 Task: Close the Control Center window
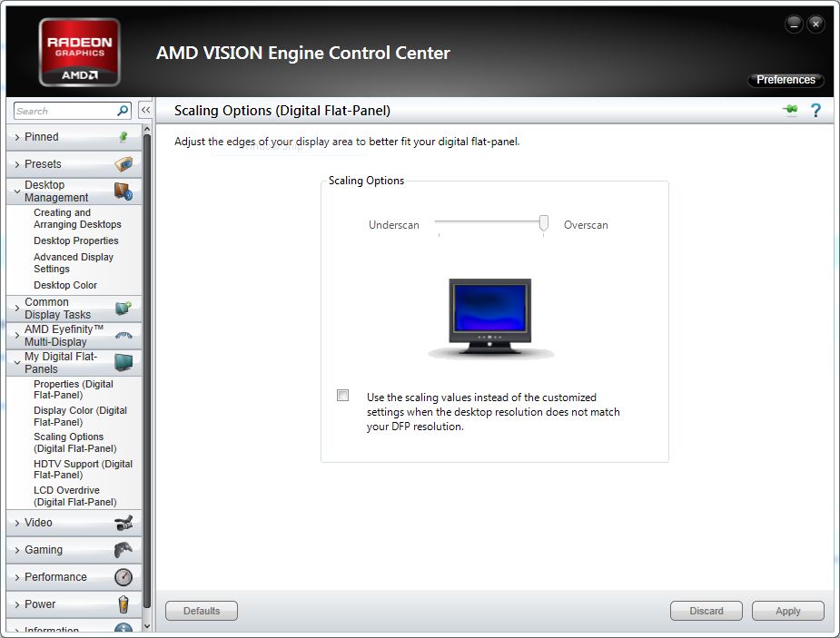point(815,25)
